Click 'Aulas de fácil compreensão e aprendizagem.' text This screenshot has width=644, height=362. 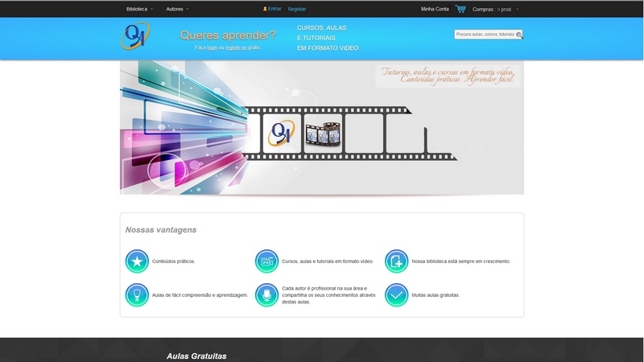tap(200, 295)
